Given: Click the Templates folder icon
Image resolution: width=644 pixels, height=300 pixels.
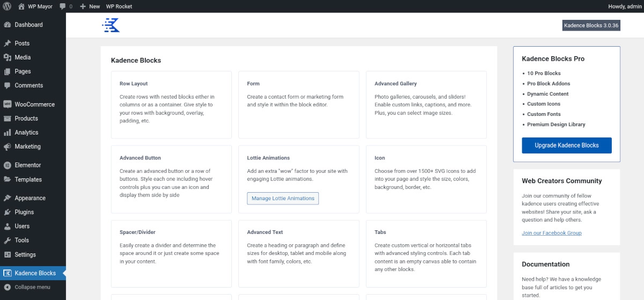Looking at the screenshot, I should (8, 180).
